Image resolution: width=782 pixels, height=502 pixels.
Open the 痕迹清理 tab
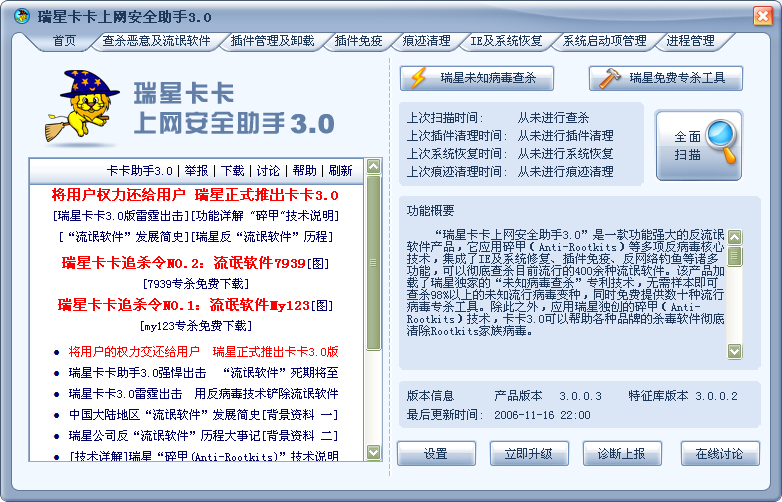pyautogui.click(x=426, y=41)
